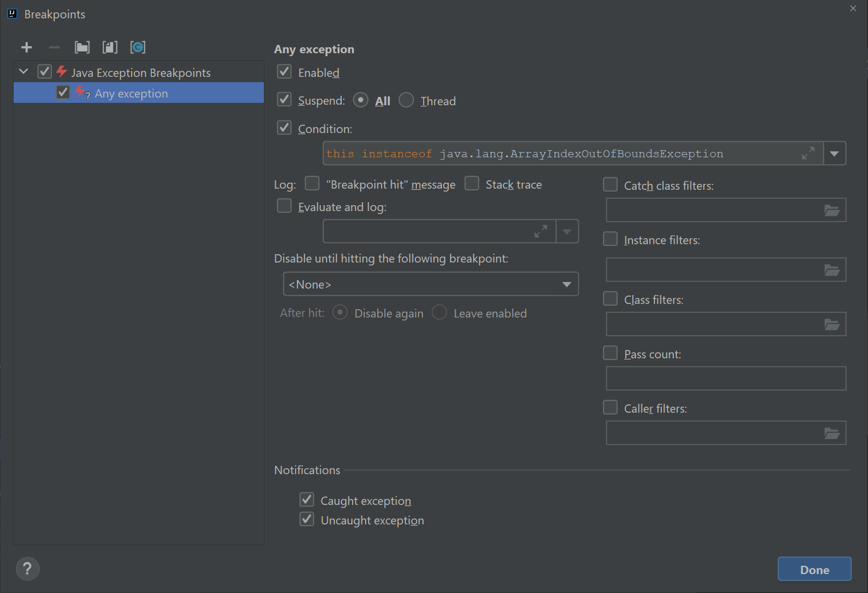Select the Thread suspend radio button
Image resolution: width=868 pixels, height=593 pixels.
[x=406, y=101]
